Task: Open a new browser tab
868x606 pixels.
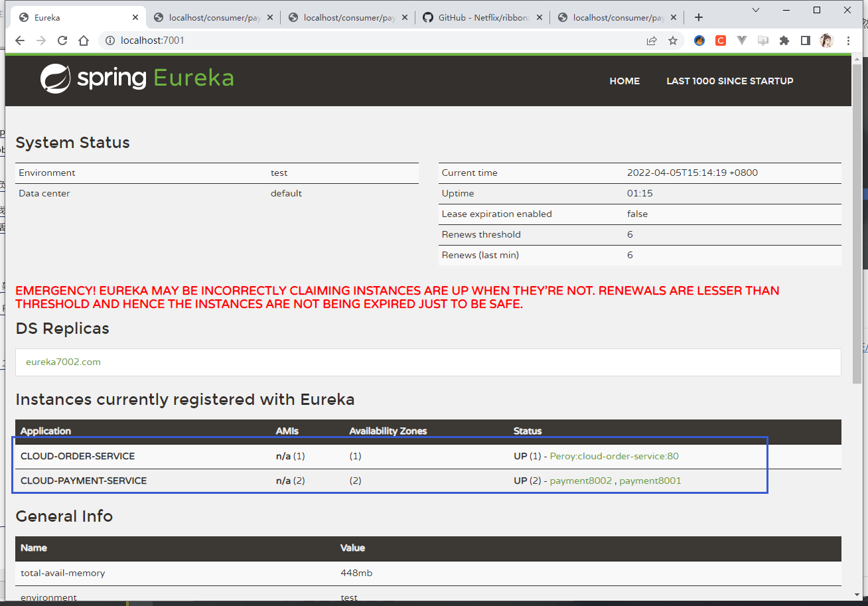Action: [x=698, y=17]
